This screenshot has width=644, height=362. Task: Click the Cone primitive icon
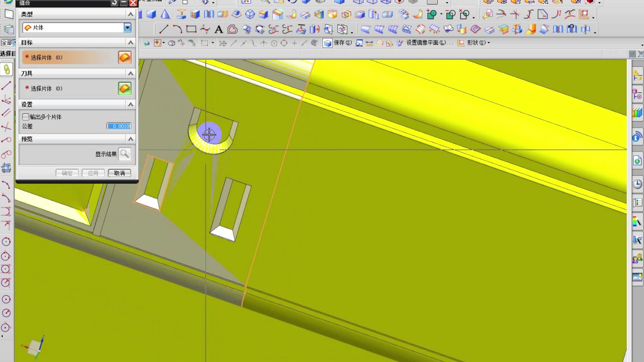coord(165,14)
